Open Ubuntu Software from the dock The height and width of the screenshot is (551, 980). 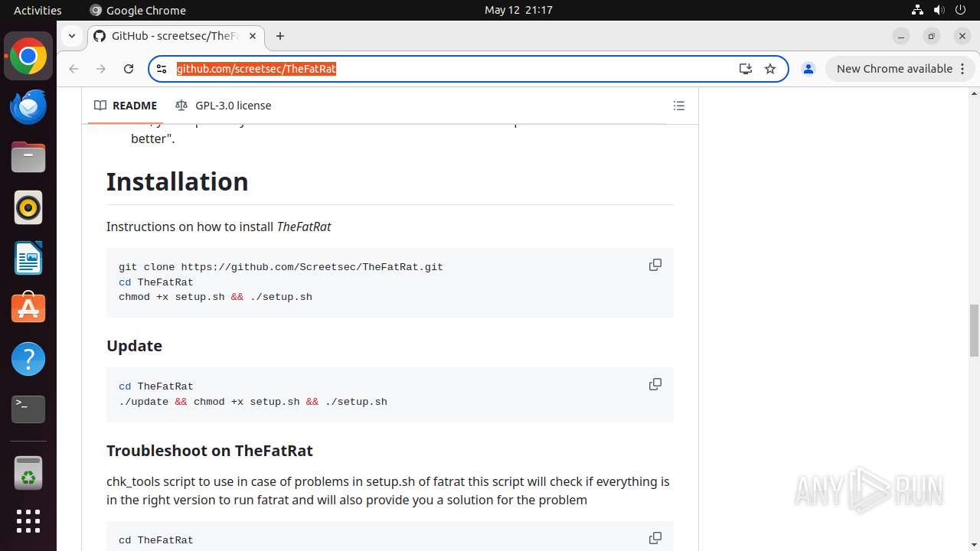pyautogui.click(x=28, y=308)
